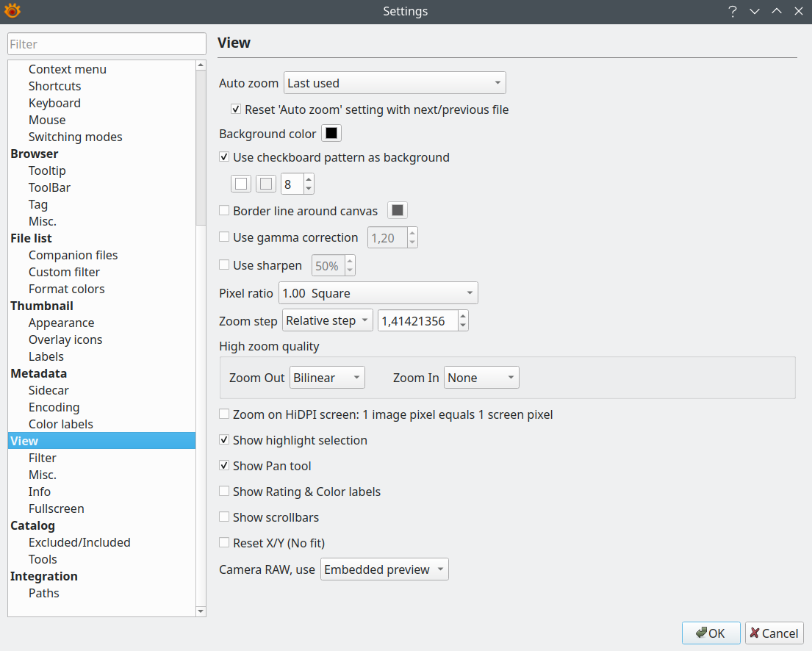
Task: Expand Camera RAW Embedded preview dropdown
Action: coord(384,569)
